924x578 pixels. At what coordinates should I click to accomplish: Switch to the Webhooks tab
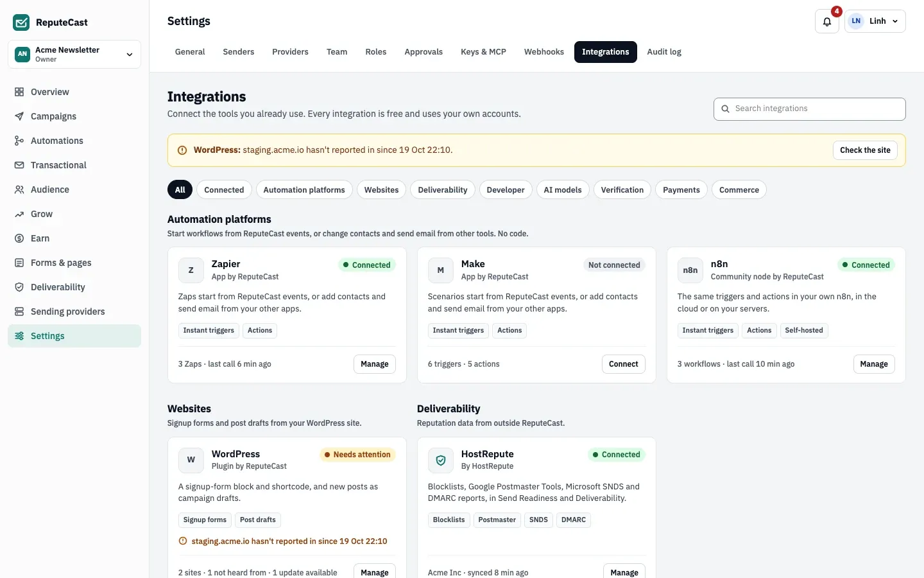pyautogui.click(x=544, y=52)
